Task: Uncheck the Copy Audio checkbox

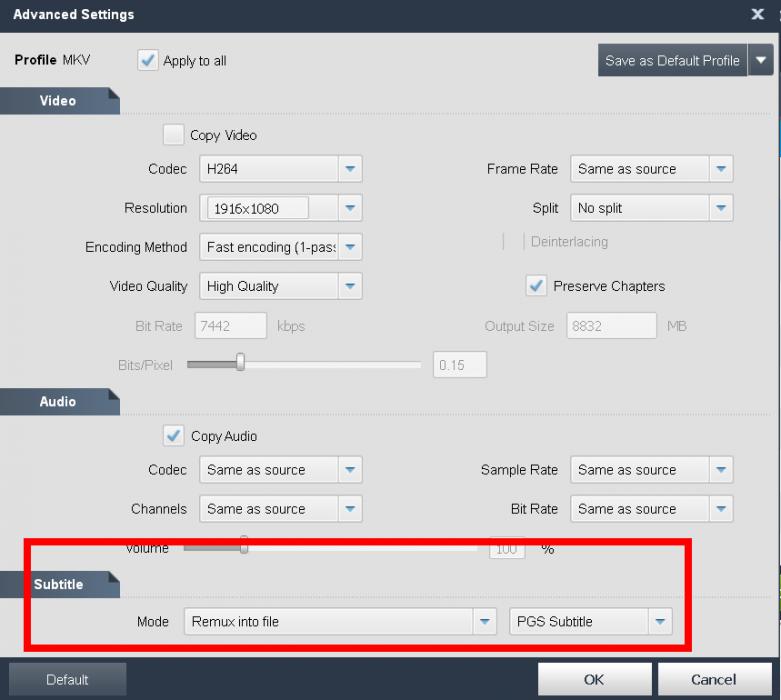Action: tap(174, 436)
